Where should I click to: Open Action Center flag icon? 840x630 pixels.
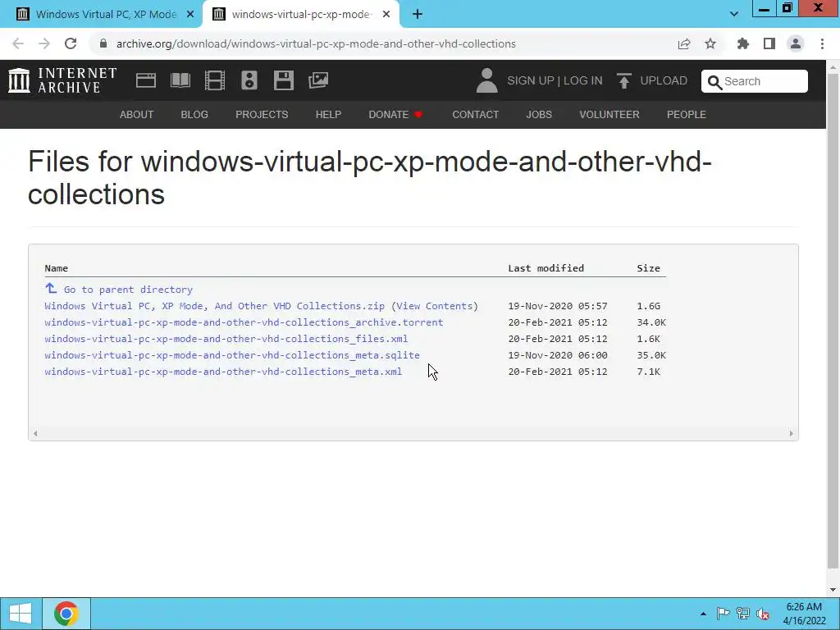723,614
